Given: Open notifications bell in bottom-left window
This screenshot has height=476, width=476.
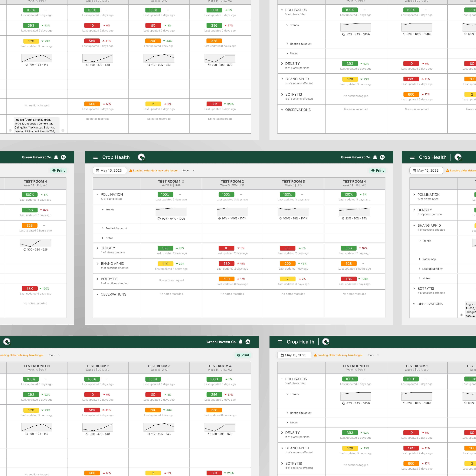Looking at the screenshot, I should (x=241, y=342).
